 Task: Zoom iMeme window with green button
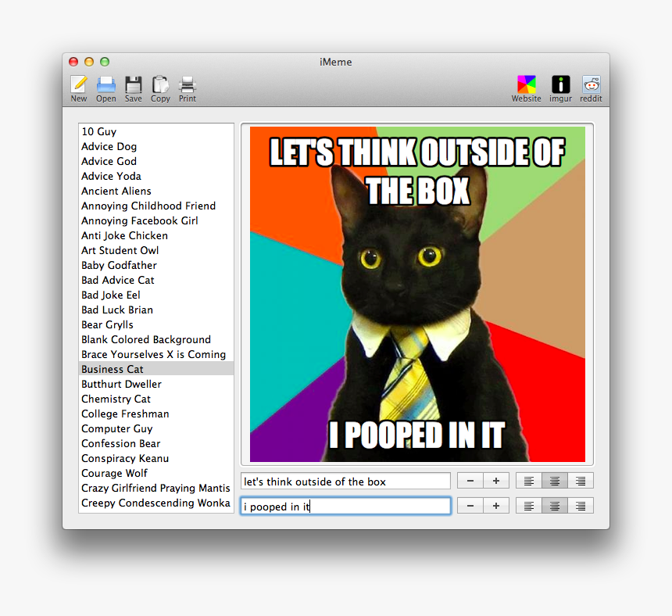tap(105, 62)
